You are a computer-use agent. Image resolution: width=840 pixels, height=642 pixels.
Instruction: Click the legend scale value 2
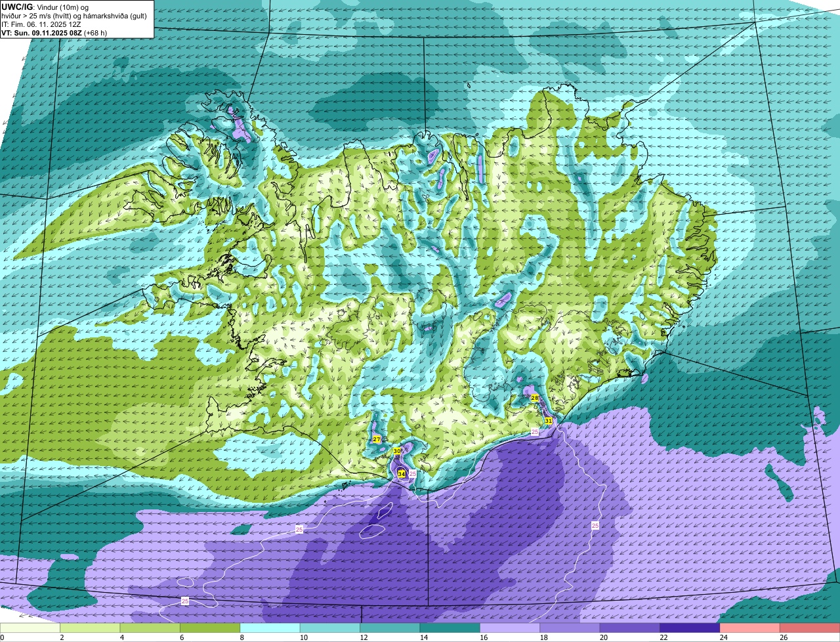pos(62,637)
